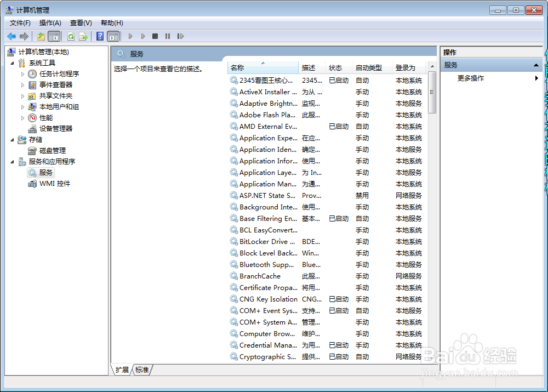Click the Stop Service square toolbar icon
548x392 pixels.
(155, 36)
